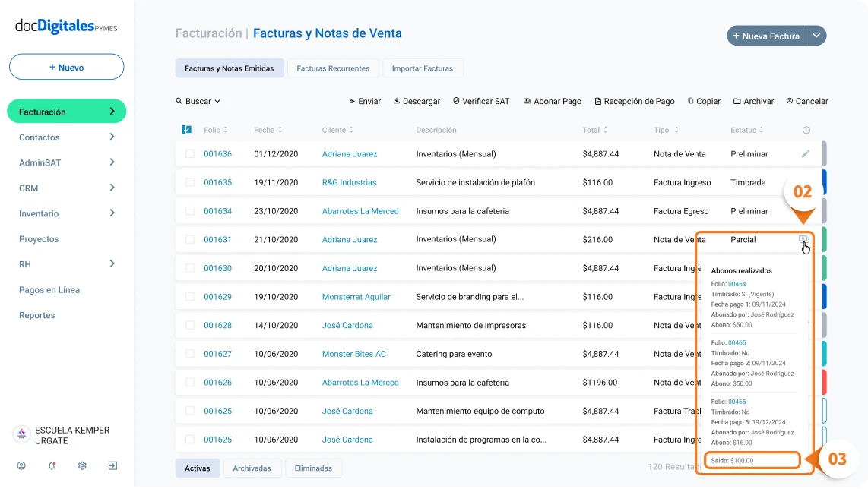Click the edit pencil on invoice 001636

pyautogui.click(x=806, y=154)
